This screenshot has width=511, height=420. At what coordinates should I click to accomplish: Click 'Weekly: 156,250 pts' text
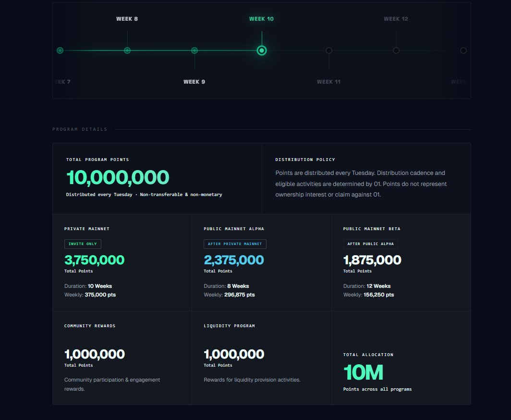pyautogui.click(x=368, y=295)
